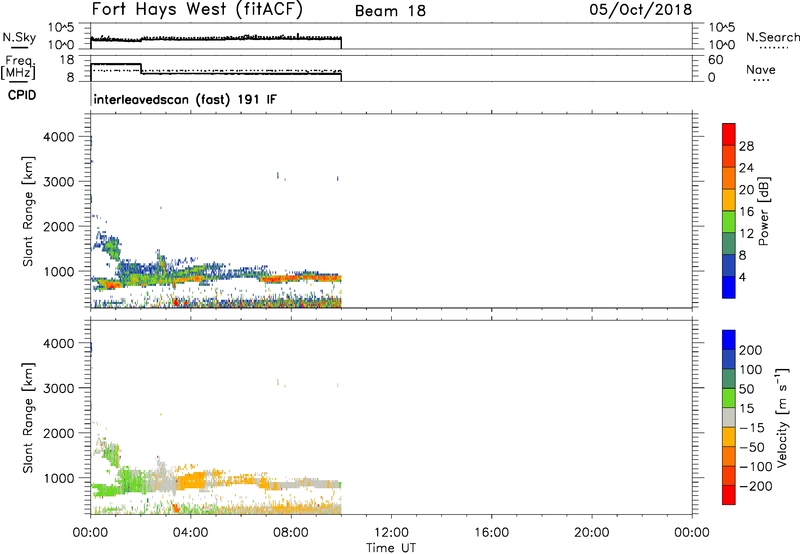
Task: Click the "Velocity [m s-1]" colorbar title
Action: pos(781,417)
